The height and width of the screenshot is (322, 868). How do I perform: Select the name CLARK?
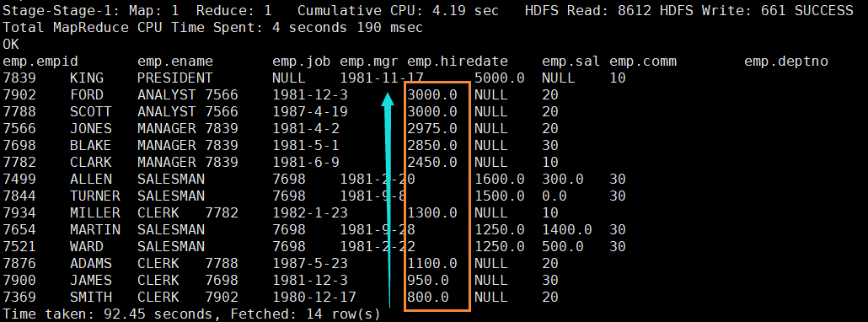click(x=91, y=163)
